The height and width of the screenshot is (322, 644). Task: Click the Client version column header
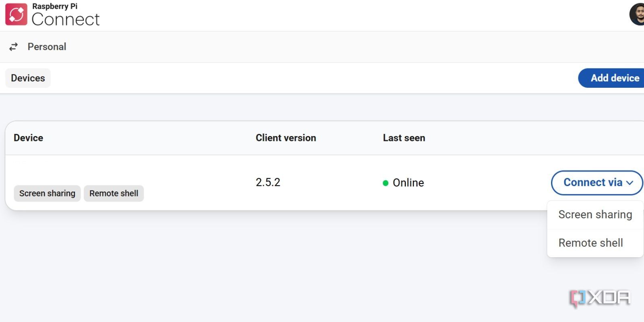click(x=286, y=138)
